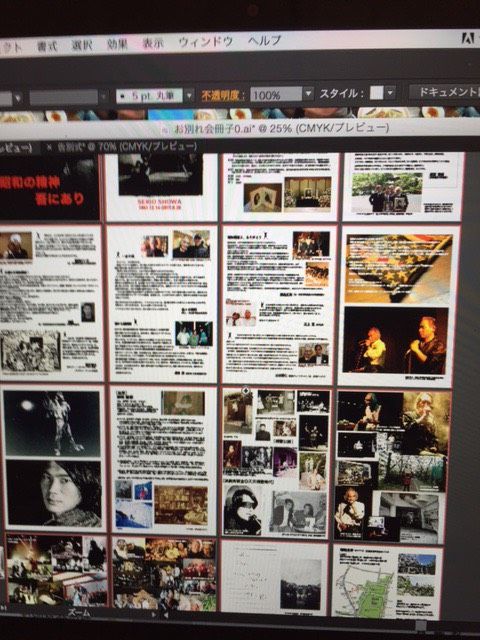Image resolution: width=480 pixels, height=640 pixels.
Task: Click the スタイル graphic style swatch
Action: click(x=376, y=93)
